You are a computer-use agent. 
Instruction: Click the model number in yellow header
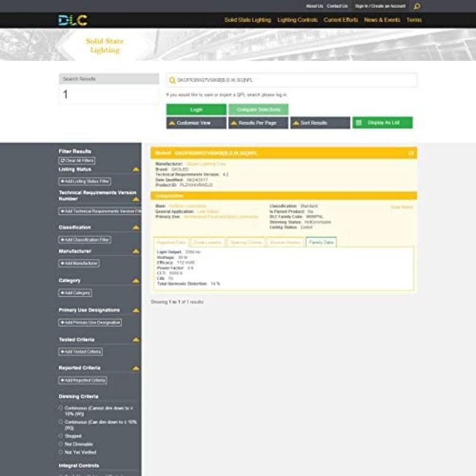pyautogui.click(x=216, y=153)
